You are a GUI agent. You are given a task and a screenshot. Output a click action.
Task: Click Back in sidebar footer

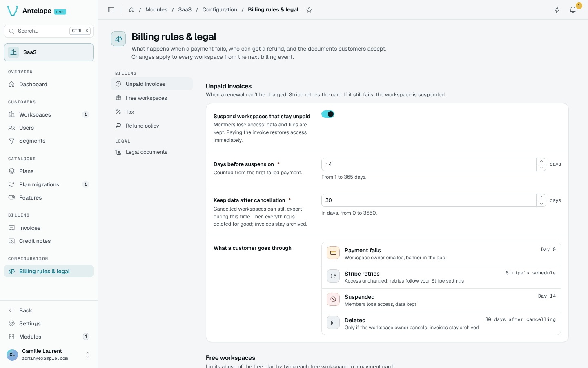click(x=49, y=310)
